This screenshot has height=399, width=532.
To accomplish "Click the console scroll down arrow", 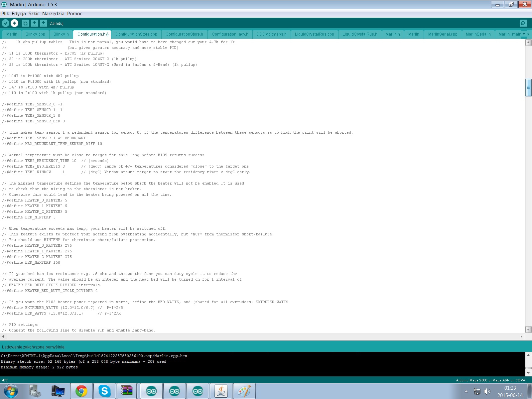I will point(528,373).
